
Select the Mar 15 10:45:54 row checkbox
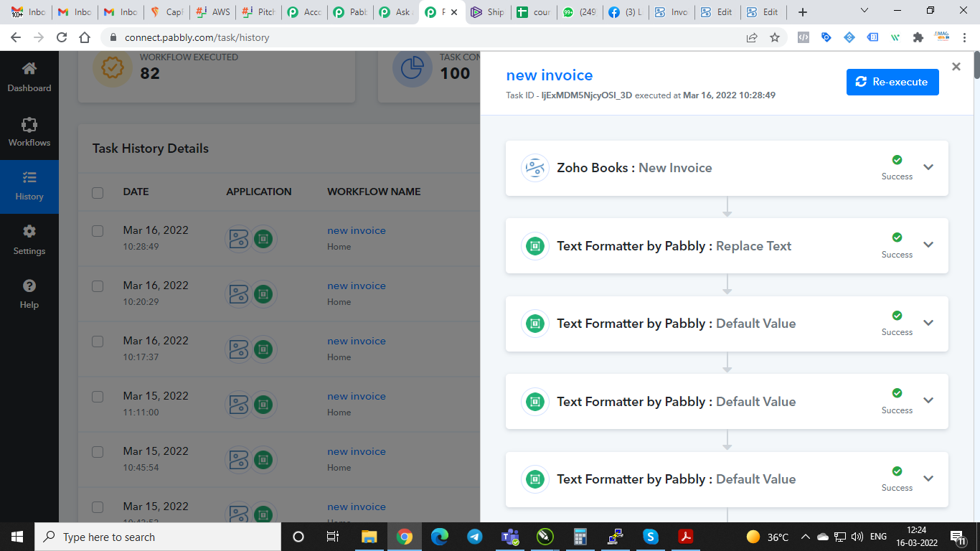click(98, 452)
